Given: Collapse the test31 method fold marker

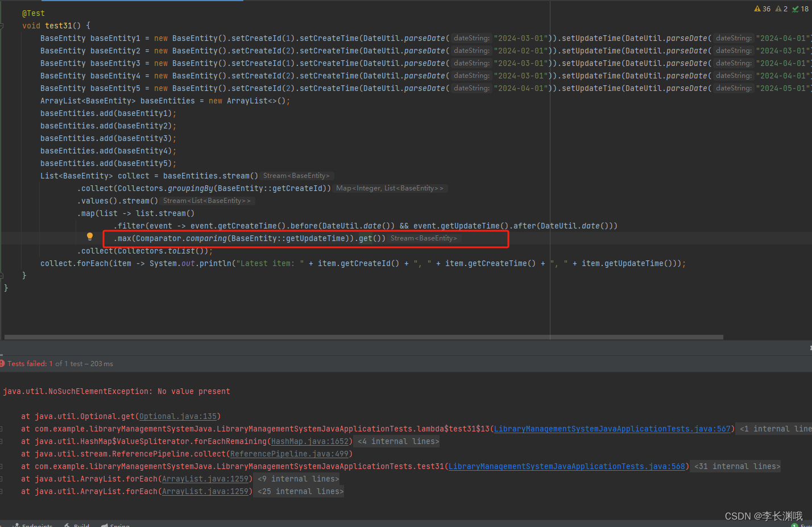Looking at the screenshot, I should point(2,26).
